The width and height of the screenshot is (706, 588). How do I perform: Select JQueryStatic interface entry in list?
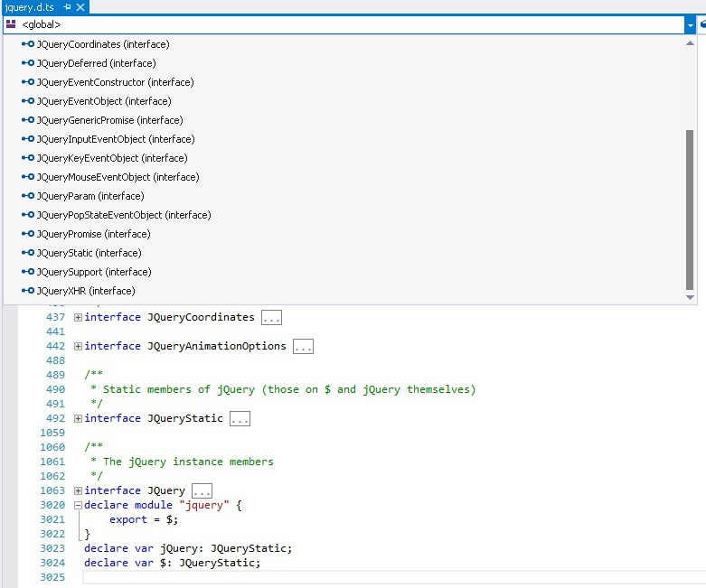point(351,253)
